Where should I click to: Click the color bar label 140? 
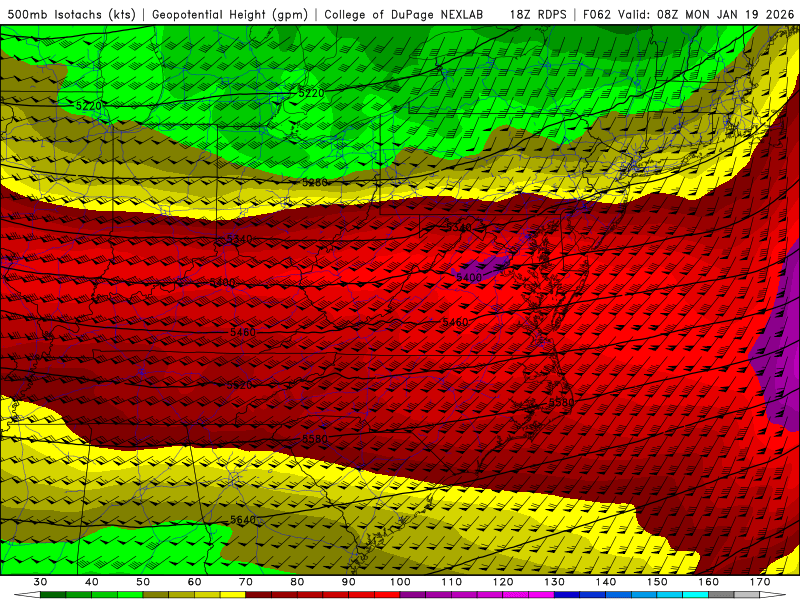pyautogui.click(x=606, y=582)
